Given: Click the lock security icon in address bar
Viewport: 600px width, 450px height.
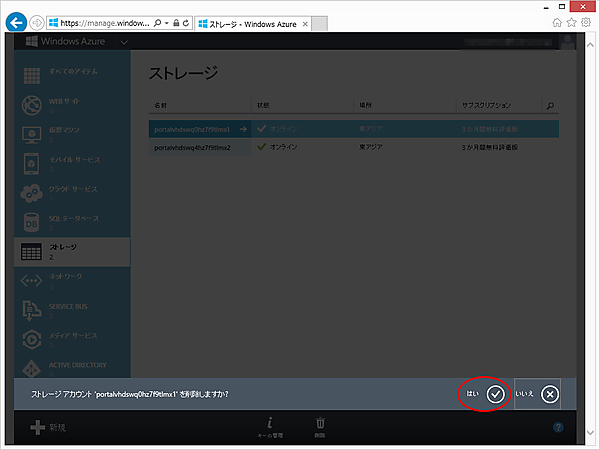Looking at the screenshot, I should 176,23.
